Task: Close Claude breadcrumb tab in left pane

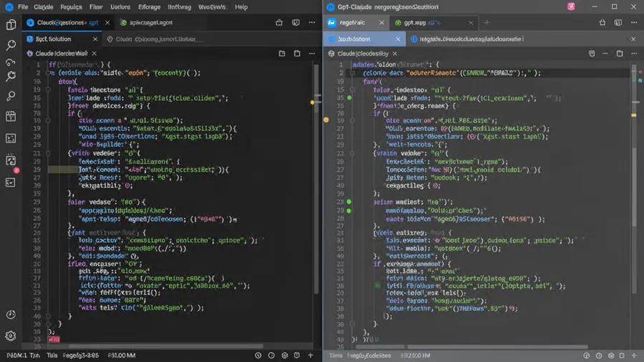Action: [x=94, y=54]
